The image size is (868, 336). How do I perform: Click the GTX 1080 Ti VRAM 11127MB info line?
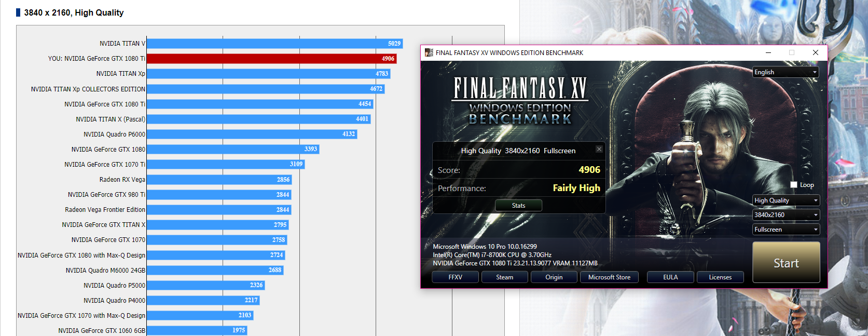[515, 263]
